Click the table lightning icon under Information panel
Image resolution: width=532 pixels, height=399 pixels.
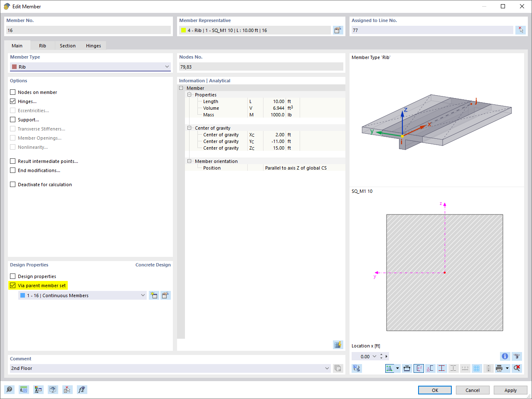(x=338, y=345)
